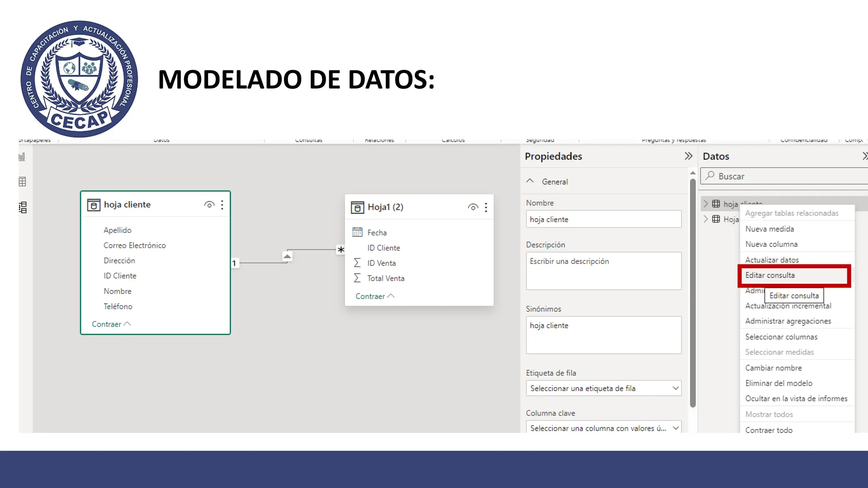
Task: Select Editar consulta in context menu
Action: [x=795, y=275]
